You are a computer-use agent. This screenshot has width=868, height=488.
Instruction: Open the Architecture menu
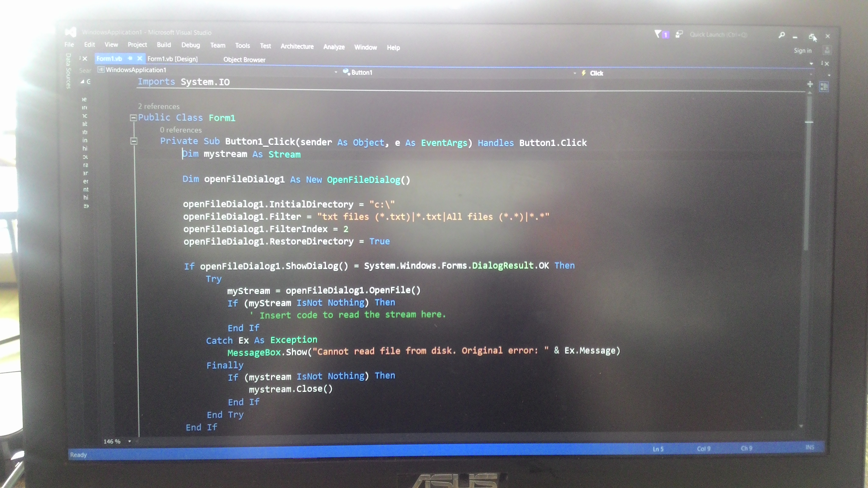pos(297,46)
